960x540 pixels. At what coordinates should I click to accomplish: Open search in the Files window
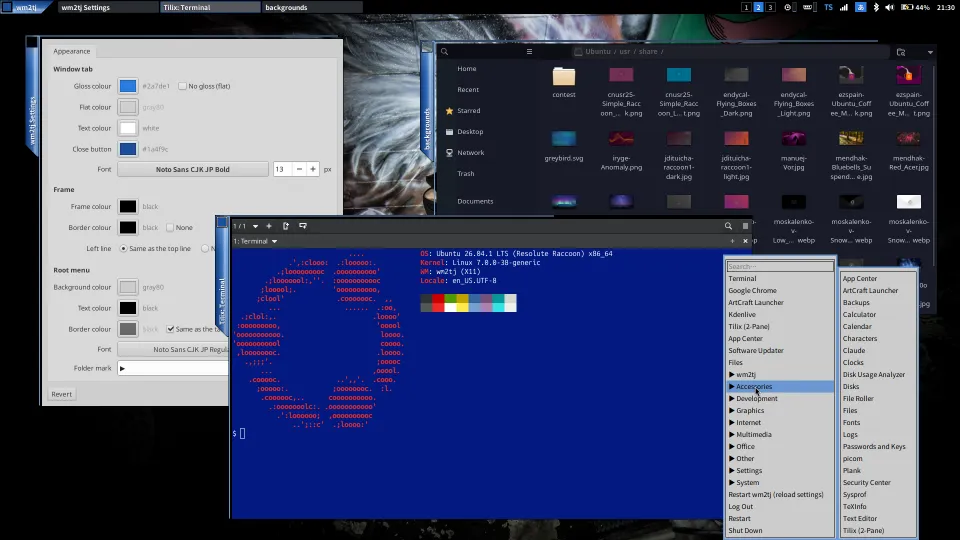click(444, 52)
